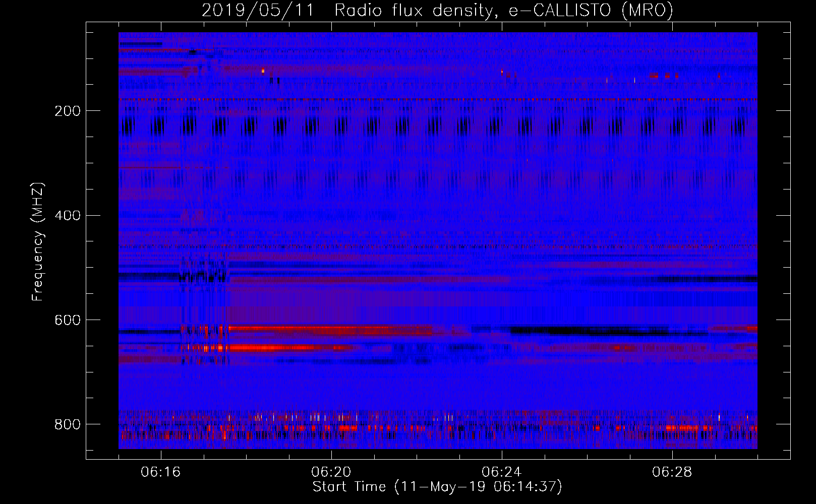Click the 800 frequency tick label
This screenshot has width=816, height=504.
(x=68, y=424)
